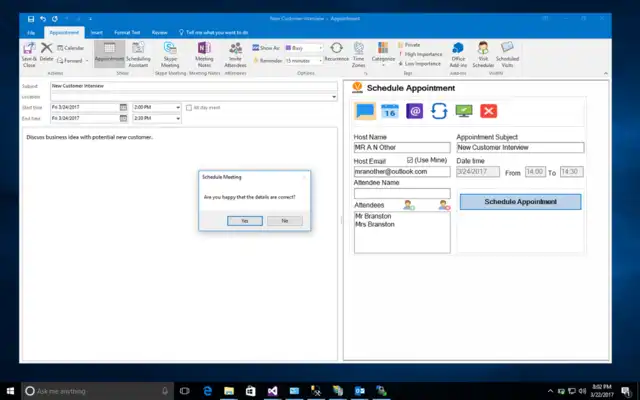
Task: Open the File tab
Action: pyautogui.click(x=31, y=33)
